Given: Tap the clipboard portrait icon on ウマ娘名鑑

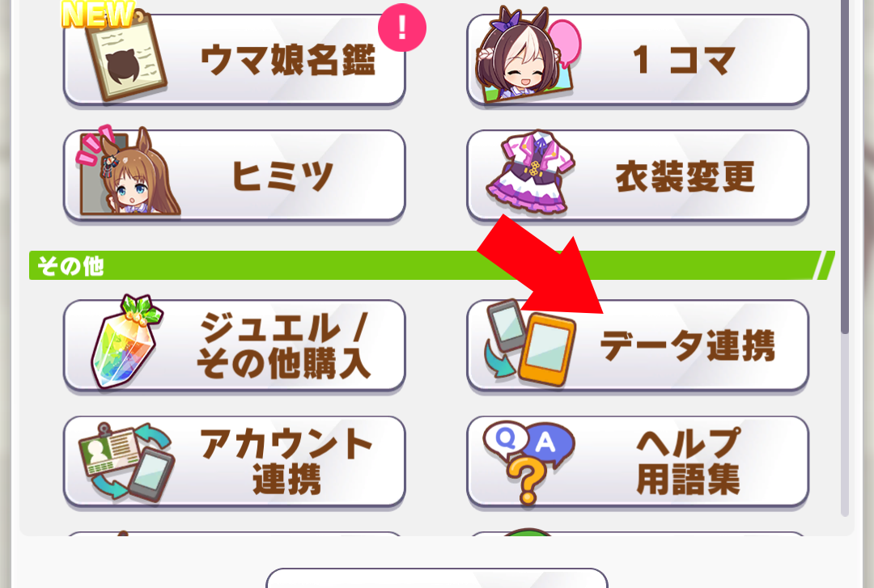Looking at the screenshot, I should click(126, 57).
